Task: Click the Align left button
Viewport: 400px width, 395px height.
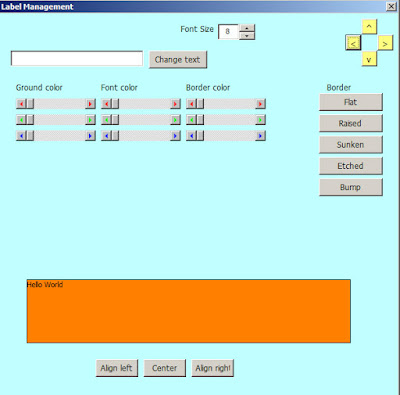Action: tap(117, 368)
